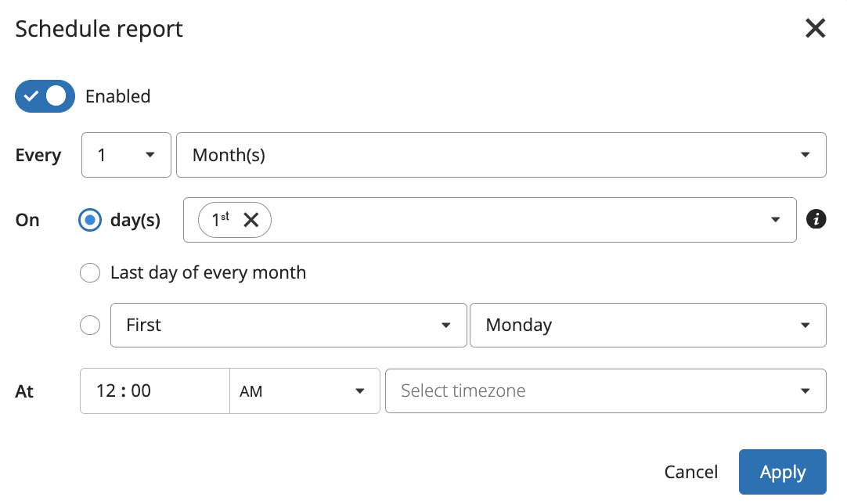Image resolution: width=847 pixels, height=504 pixels.
Task: Click the info icon beside days field
Action: point(816,220)
